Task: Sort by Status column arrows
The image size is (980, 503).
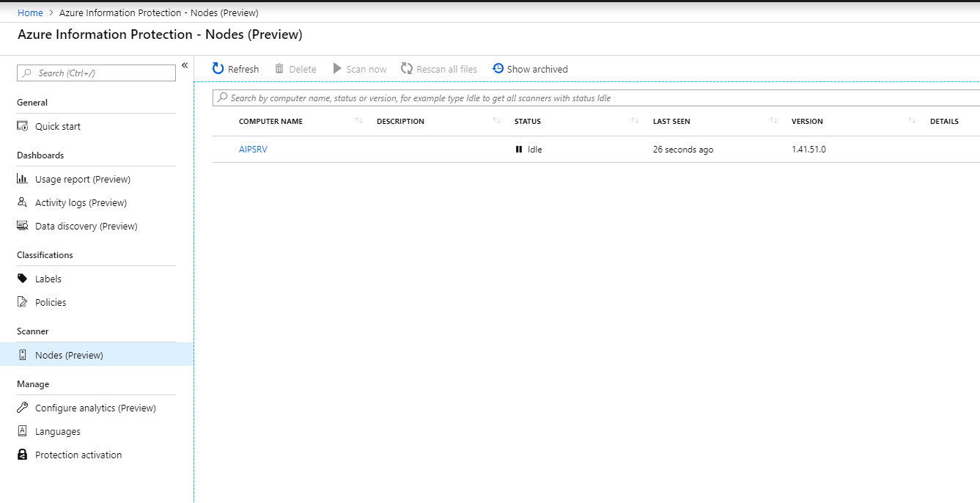Action: (635, 121)
